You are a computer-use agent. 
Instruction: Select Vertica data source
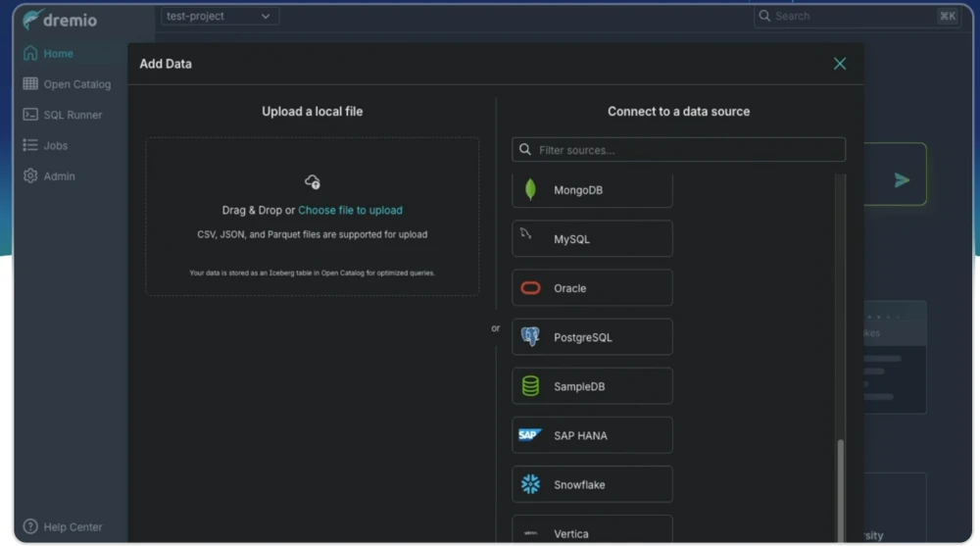click(x=592, y=529)
